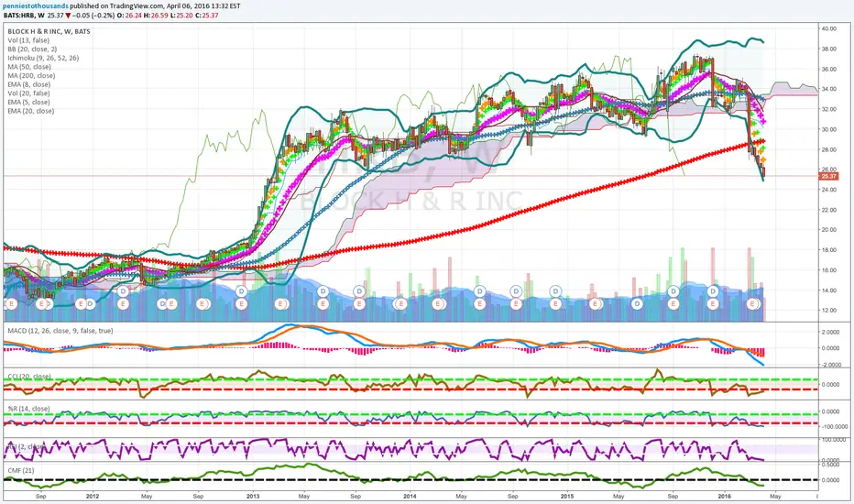Click the H:26.59 high value
Image resolution: width=854 pixels, height=504 pixels.
point(157,16)
